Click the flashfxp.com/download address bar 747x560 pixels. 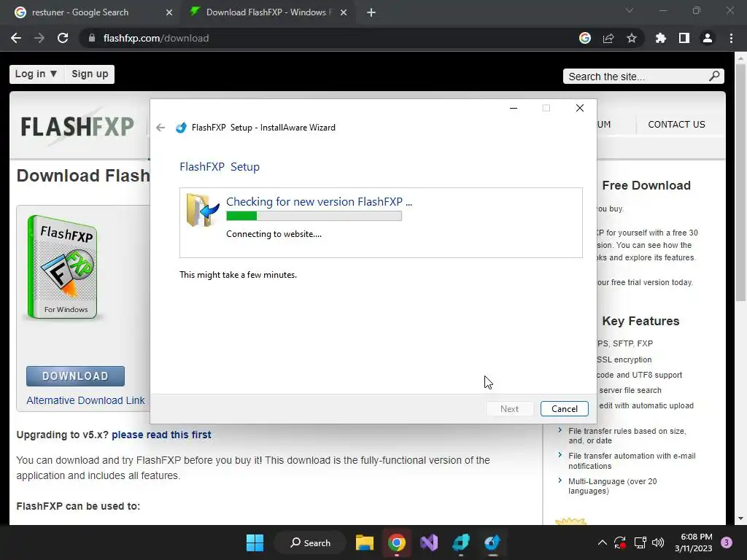[156, 38]
